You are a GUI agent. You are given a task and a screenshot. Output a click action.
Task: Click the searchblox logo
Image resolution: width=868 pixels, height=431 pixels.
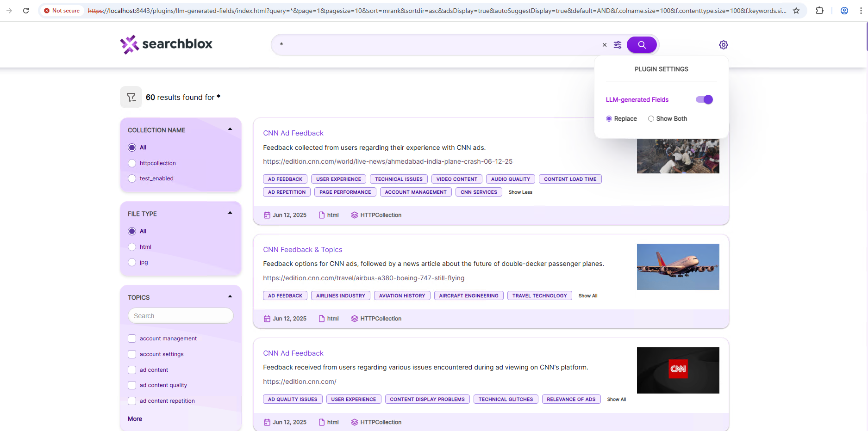[x=166, y=44]
